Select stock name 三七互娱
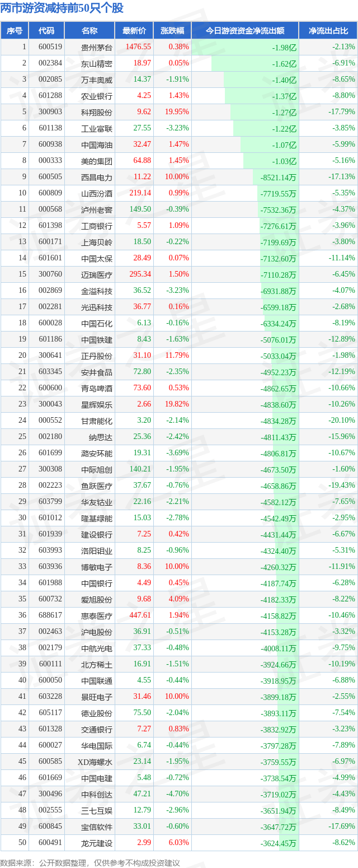The height and width of the screenshot is (868, 358). tap(97, 810)
